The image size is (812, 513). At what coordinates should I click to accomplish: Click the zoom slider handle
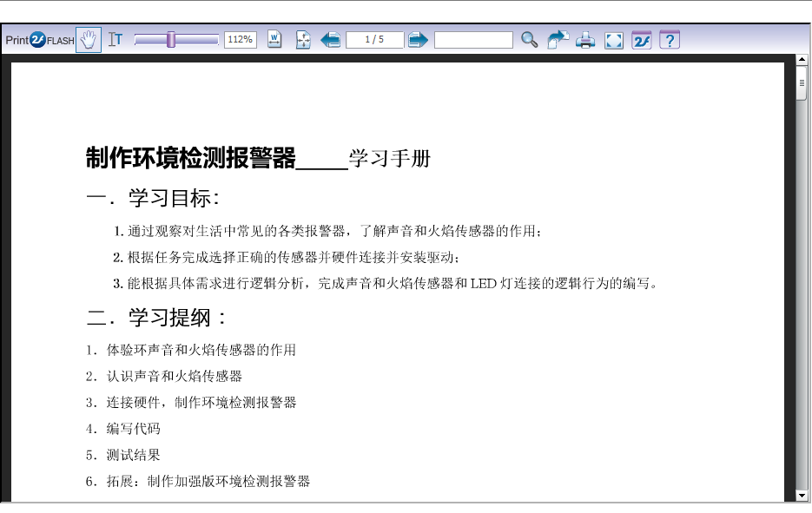pos(171,39)
